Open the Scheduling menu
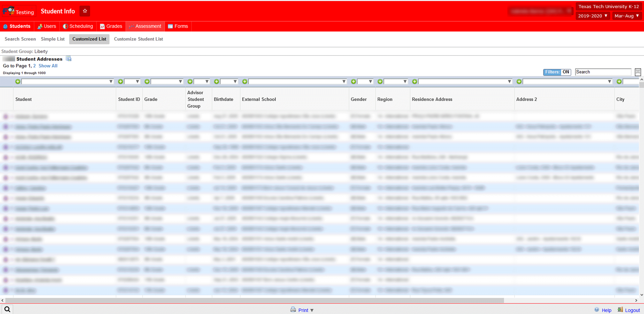The width and height of the screenshot is (644, 314). [78, 26]
